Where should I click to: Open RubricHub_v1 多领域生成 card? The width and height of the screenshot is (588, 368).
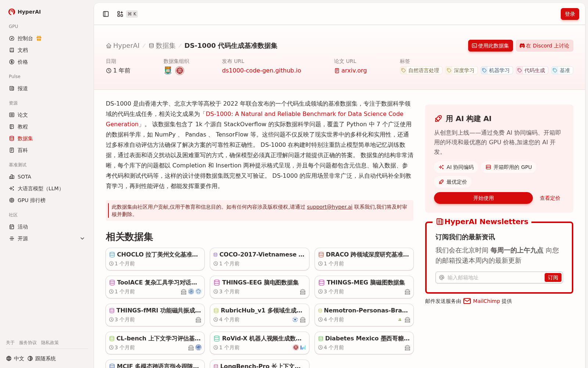(259, 315)
